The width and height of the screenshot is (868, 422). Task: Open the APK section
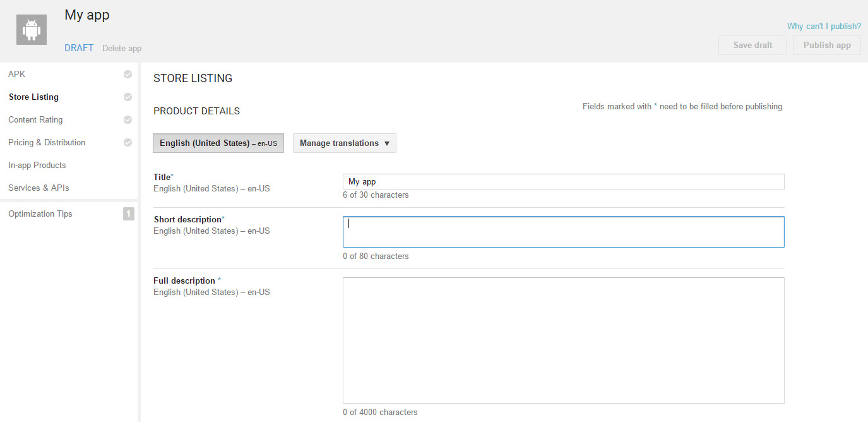click(x=17, y=75)
